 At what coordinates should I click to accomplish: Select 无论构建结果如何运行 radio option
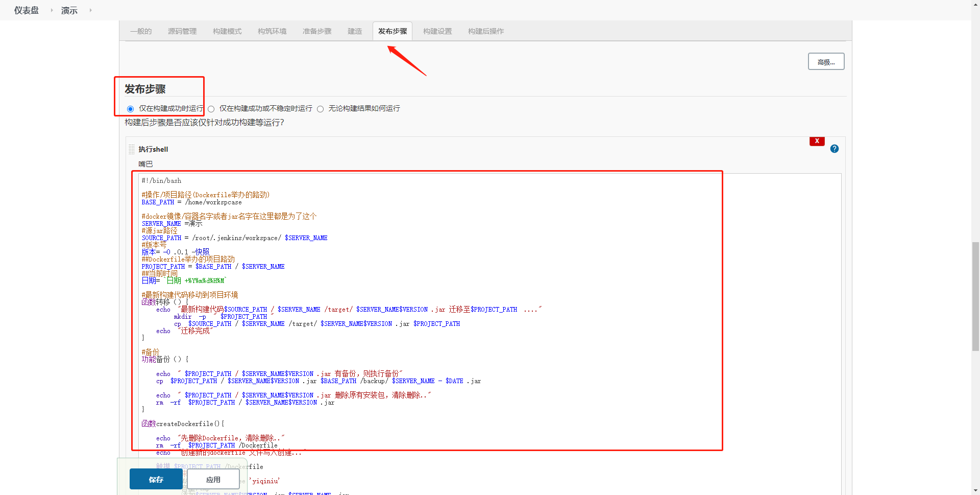click(x=320, y=109)
